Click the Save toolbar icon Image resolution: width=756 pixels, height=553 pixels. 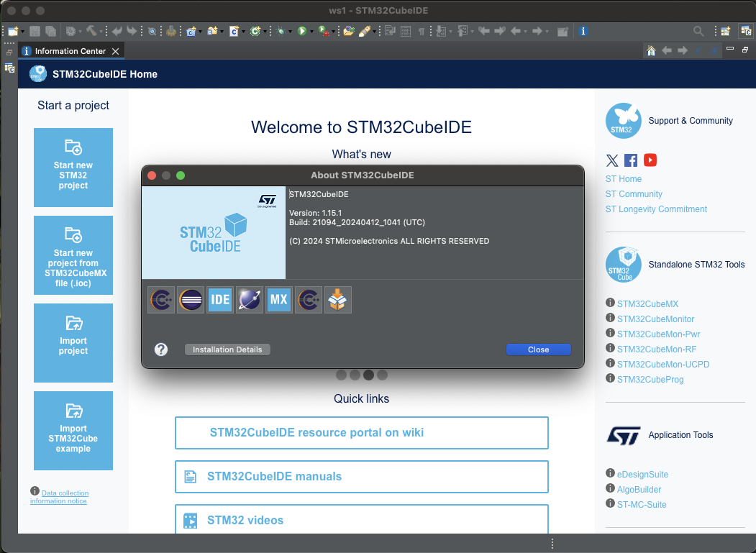(35, 32)
